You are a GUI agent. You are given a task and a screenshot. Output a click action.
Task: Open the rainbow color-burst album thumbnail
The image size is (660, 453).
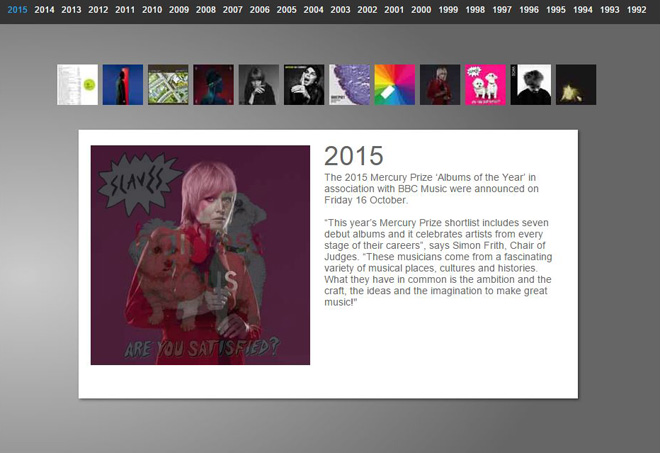[x=394, y=85]
